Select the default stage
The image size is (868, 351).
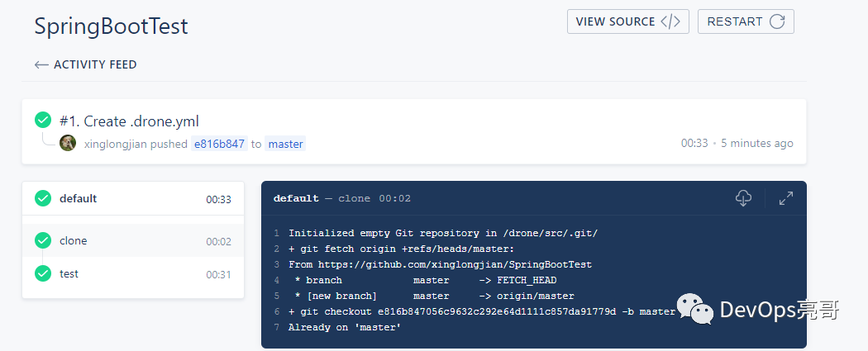(133, 198)
